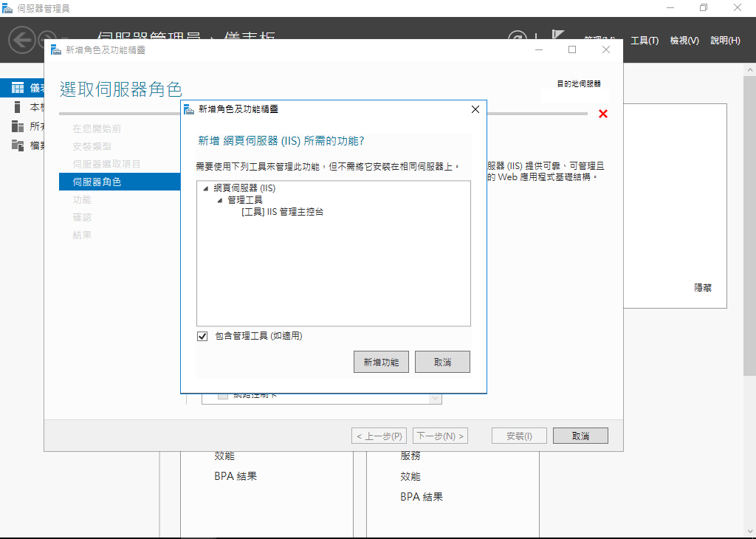Open the 工具(T) menu
The width and height of the screenshot is (756, 539).
644,41
